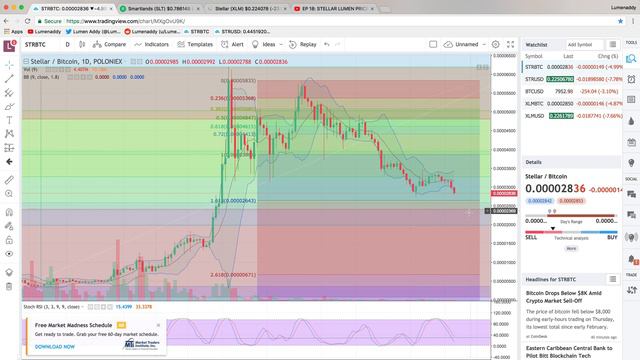Select the text annotation tool
Screen dimensions: 640x360
9,120
